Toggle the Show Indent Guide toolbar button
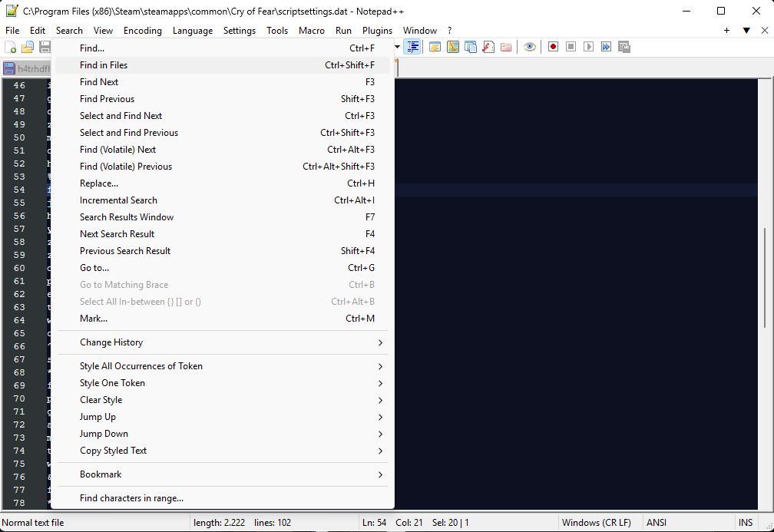The width and height of the screenshot is (774, 532). pyautogui.click(x=412, y=47)
